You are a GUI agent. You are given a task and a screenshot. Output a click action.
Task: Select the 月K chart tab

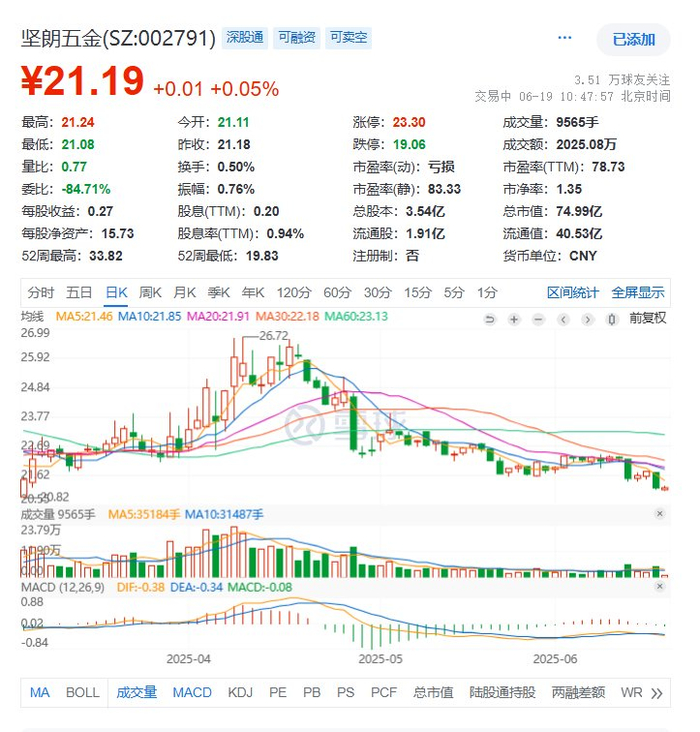click(x=184, y=293)
